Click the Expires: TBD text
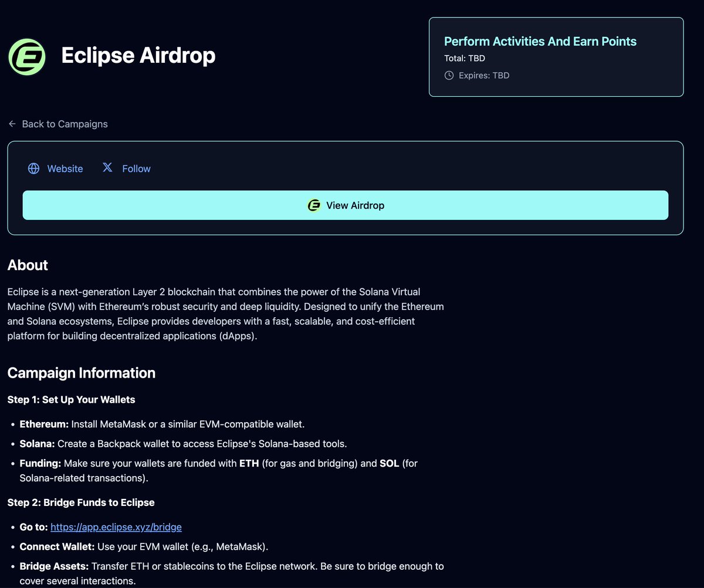Screen dimensions: 704x588 484,76
